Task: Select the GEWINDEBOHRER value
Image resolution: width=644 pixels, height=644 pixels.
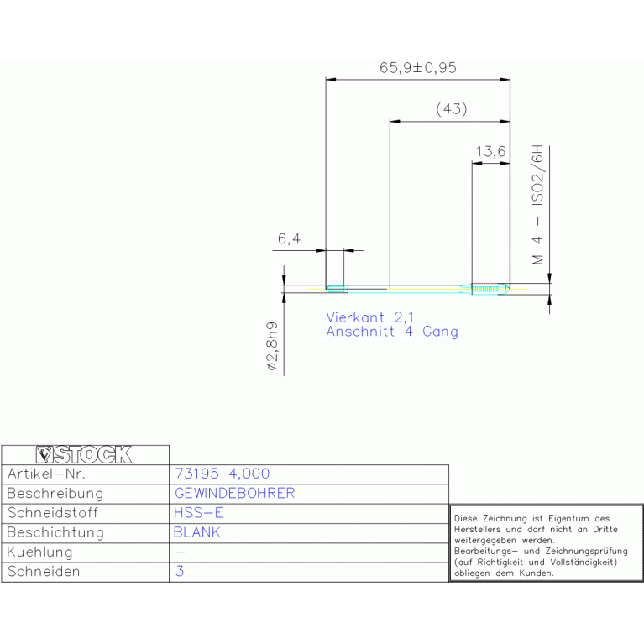Action: [234, 493]
